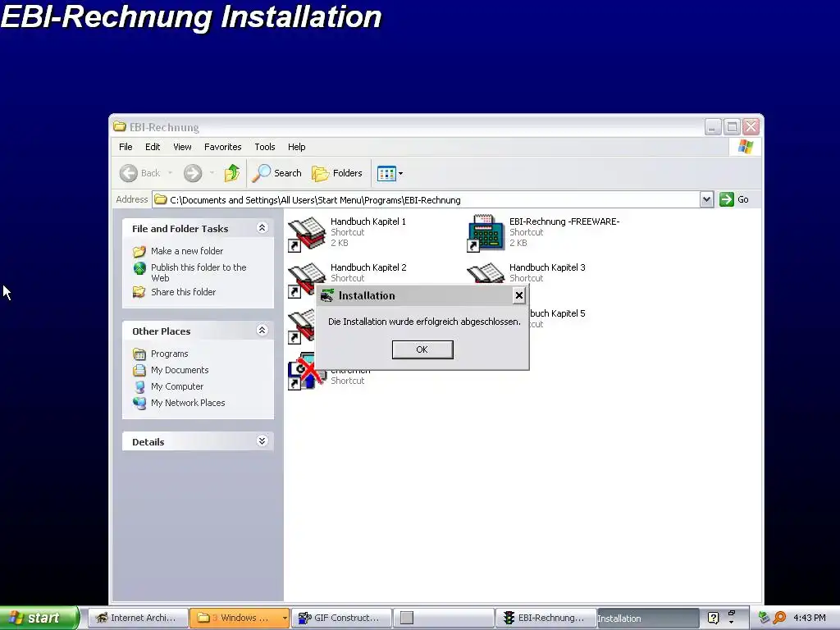Screen dimensions: 840x630
Task: Click the Forward arrow in Explorer toolbar
Action: coord(193,173)
